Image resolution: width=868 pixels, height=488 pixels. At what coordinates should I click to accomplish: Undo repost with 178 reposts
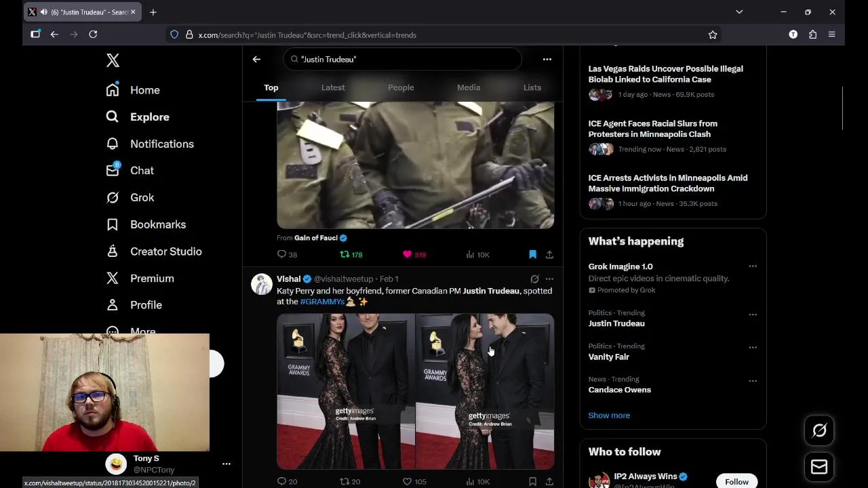click(351, 255)
